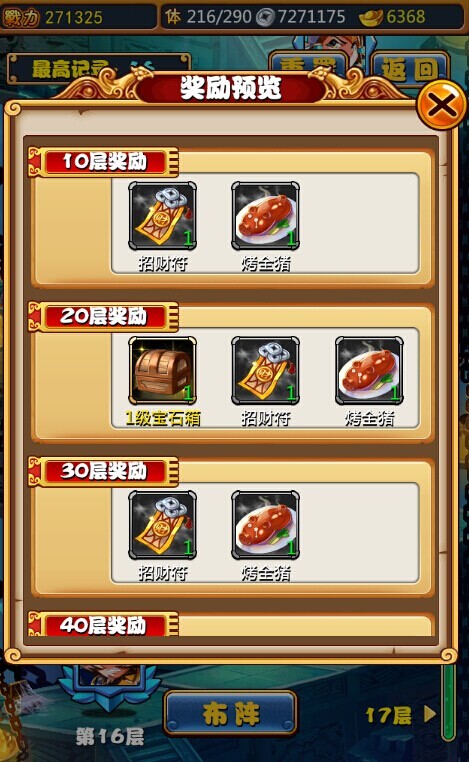Close the 奖励预览 reward preview popup

coord(441,105)
